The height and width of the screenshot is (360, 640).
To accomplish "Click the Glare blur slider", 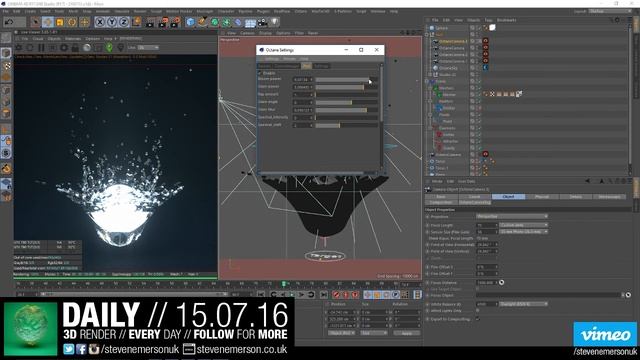I will click(346, 110).
